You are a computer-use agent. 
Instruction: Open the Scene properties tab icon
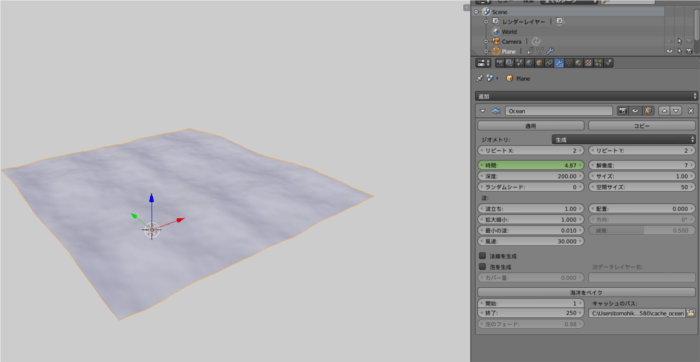(519, 63)
